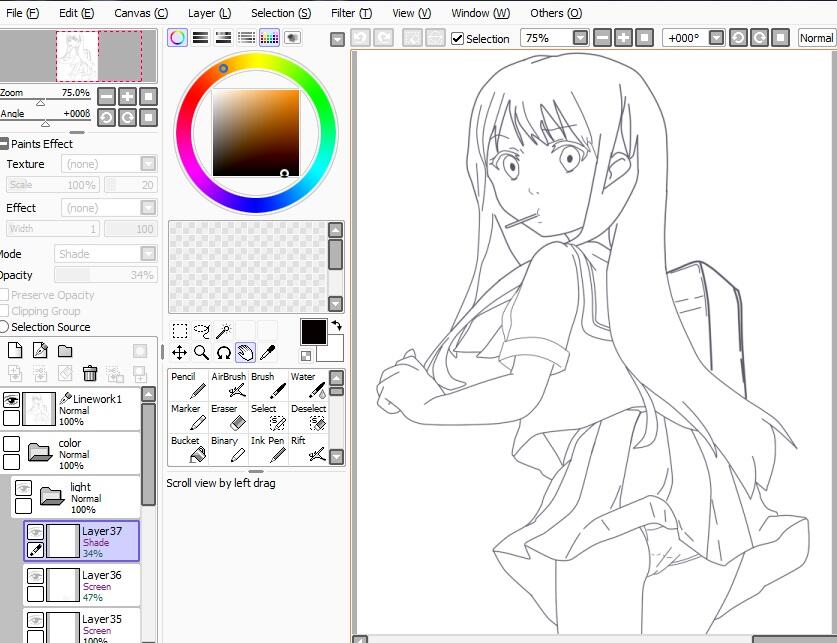
Task: Open the Canvas menu
Action: [x=141, y=13]
